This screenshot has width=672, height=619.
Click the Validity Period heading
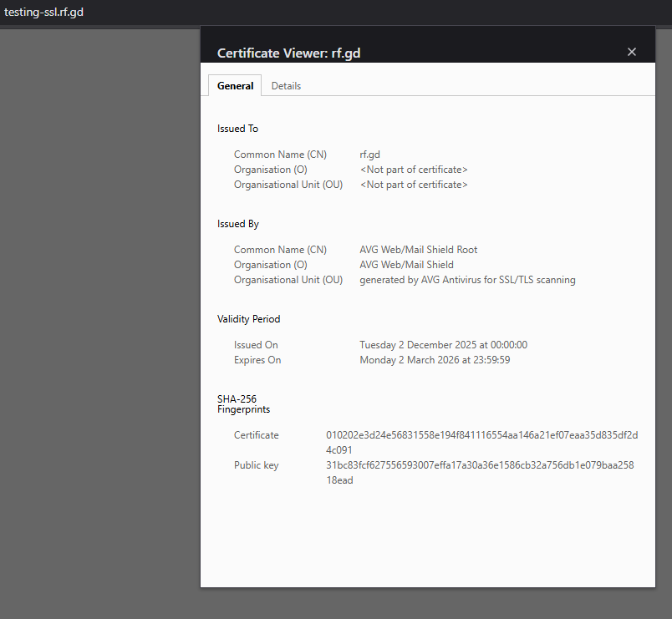248,319
